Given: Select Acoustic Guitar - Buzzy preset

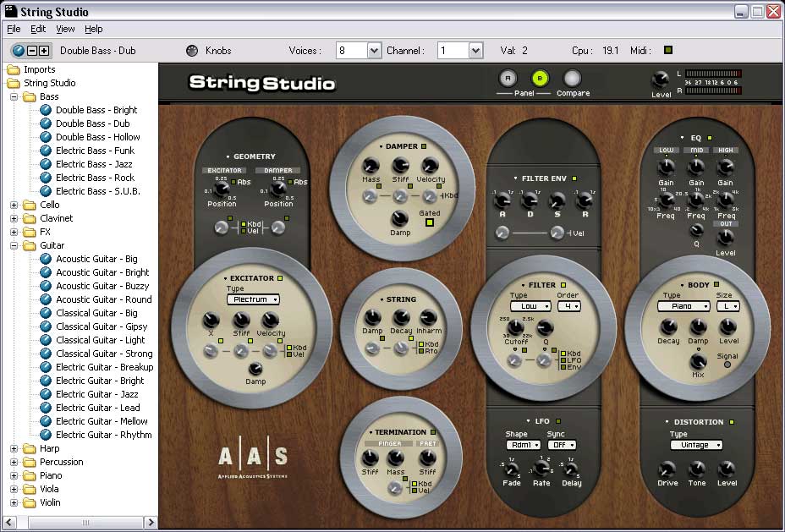Looking at the screenshot, I should click(102, 286).
